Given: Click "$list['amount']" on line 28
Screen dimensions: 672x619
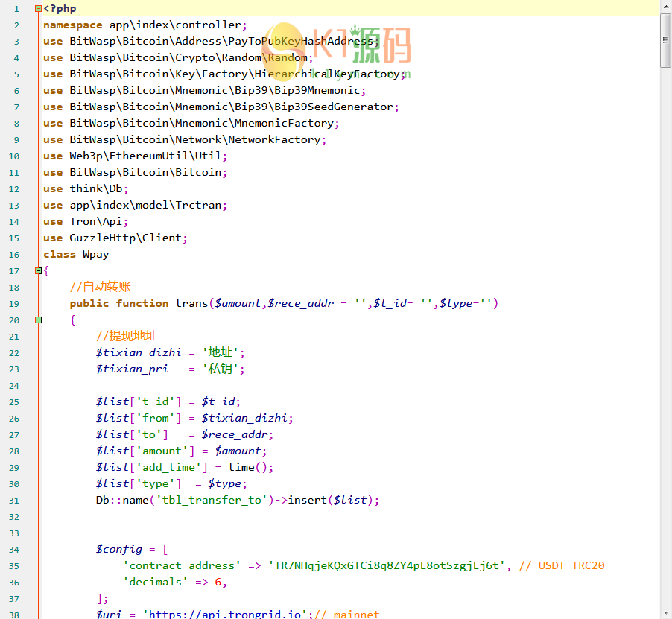Looking at the screenshot, I should 145,451.
